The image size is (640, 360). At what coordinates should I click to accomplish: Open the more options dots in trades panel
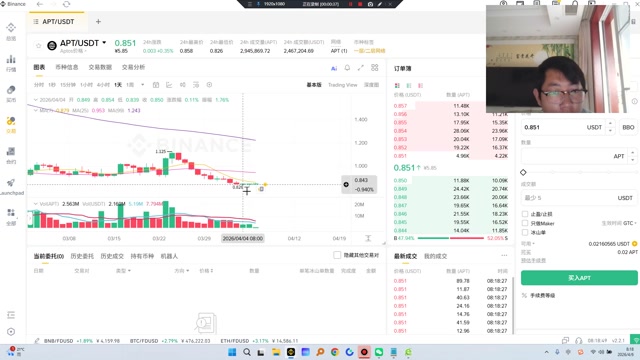504,256
